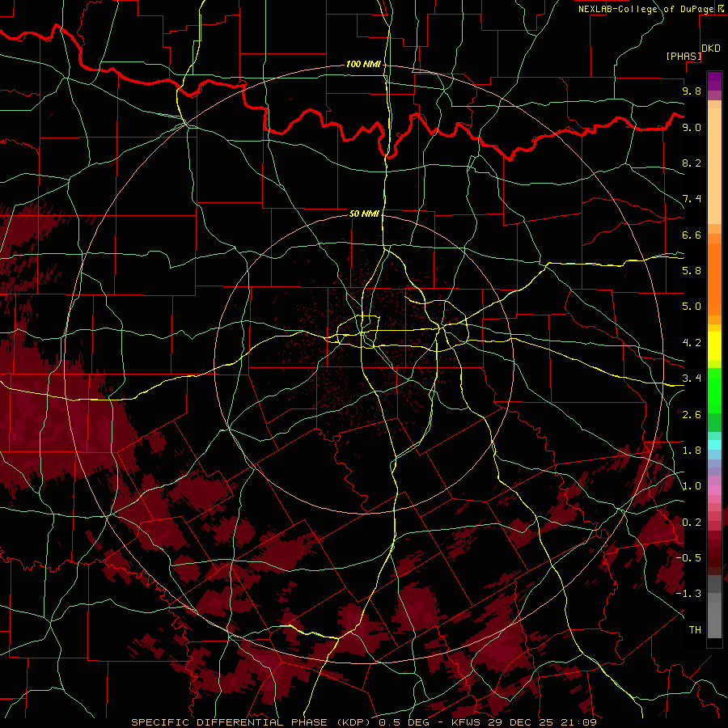
Task: Click the NEXLAB-College of DuPage credit text
Action: click(x=647, y=9)
